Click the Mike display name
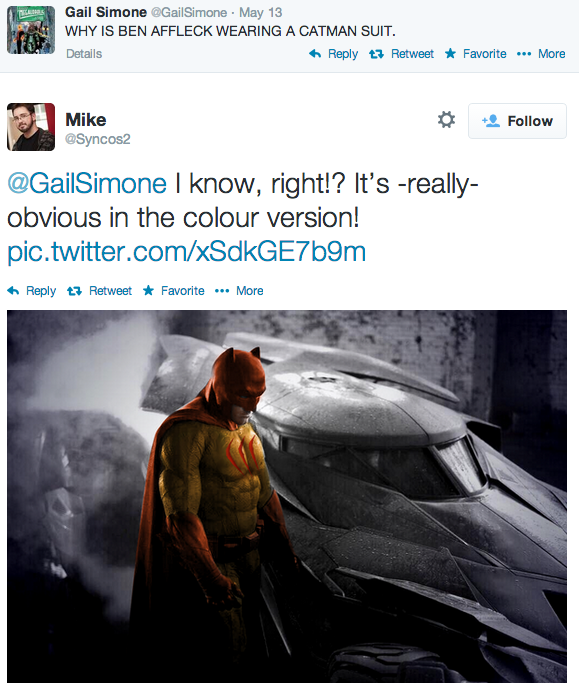The width and height of the screenshot is (579, 695). (86, 120)
